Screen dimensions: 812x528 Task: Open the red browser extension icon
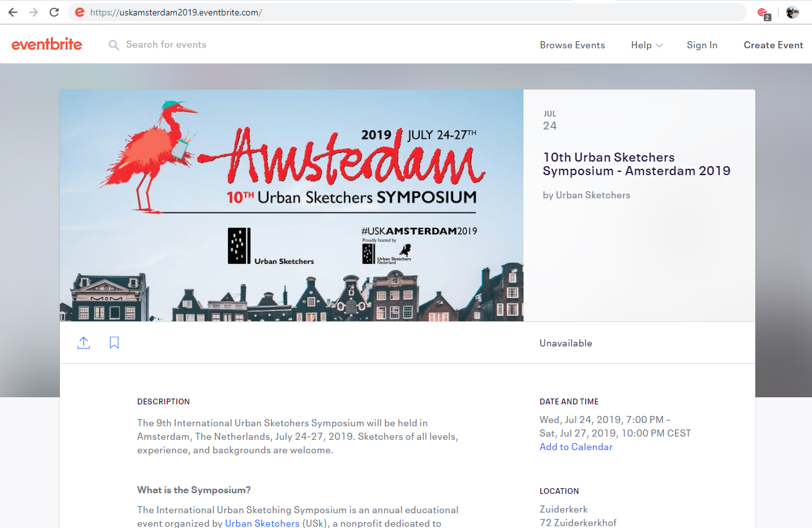tap(763, 13)
